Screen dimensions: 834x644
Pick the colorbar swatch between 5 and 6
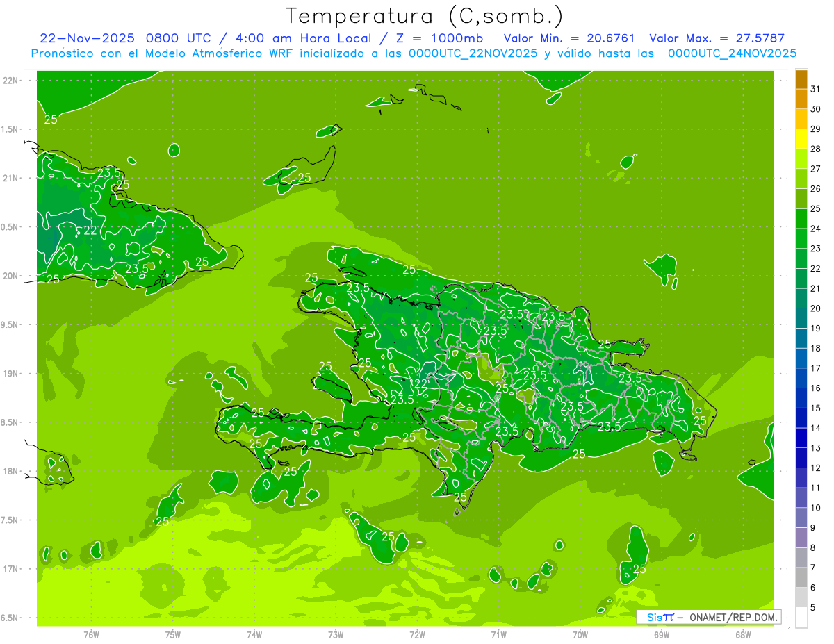pos(801,597)
